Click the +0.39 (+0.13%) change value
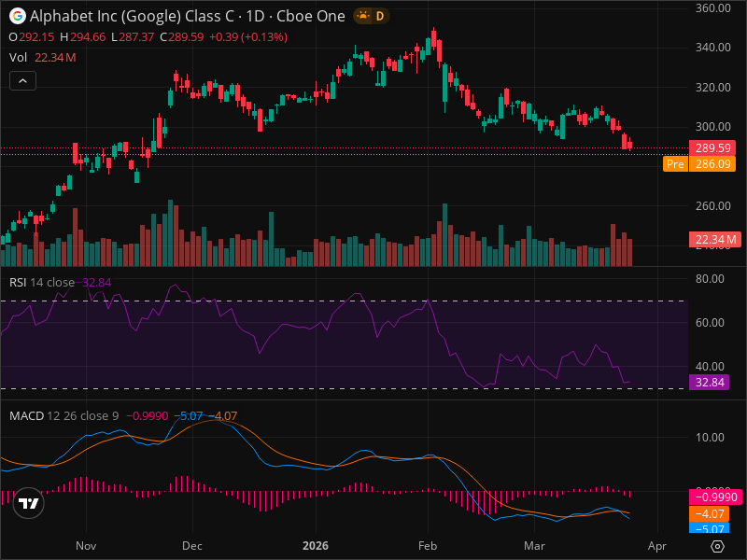 (x=248, y=37)
